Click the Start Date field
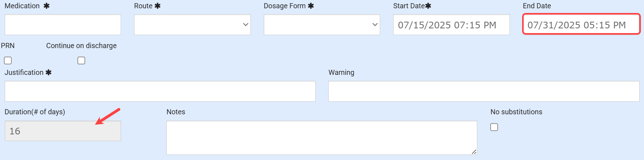The image size is (644, 160). click(x=451, y=25)
